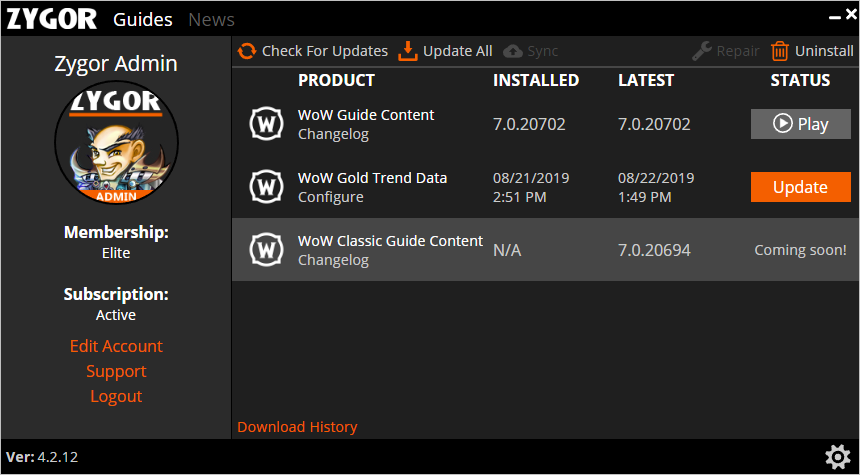The width and height of the screenshot is (860, 475).
Task: Click the Sync cloud icon
Action: [x=513, y=52]
